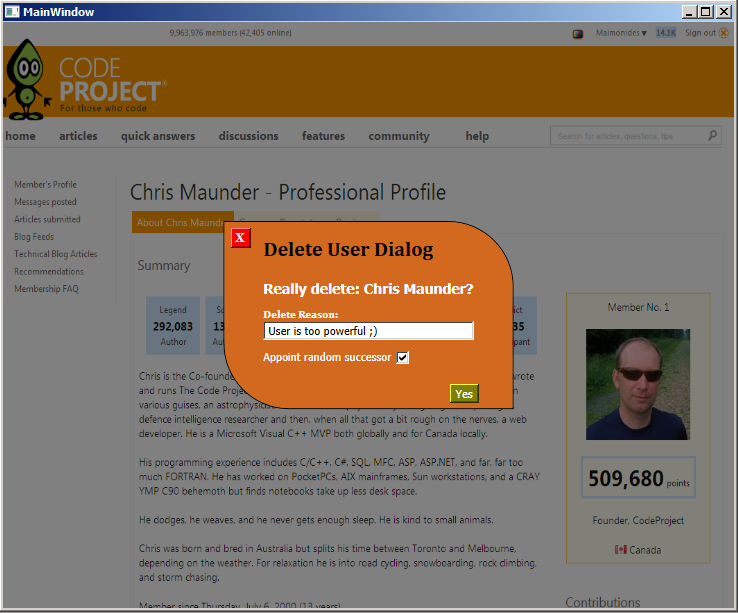Open Membership FAQ sidebar link
This screenshot has width=738, height=613.
pos(46,289)
